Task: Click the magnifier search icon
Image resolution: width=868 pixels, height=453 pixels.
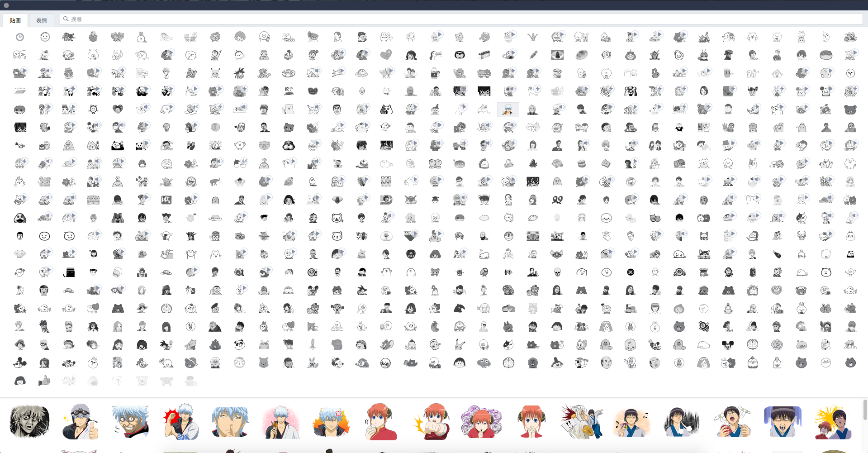Action: [x=66, y=19]
